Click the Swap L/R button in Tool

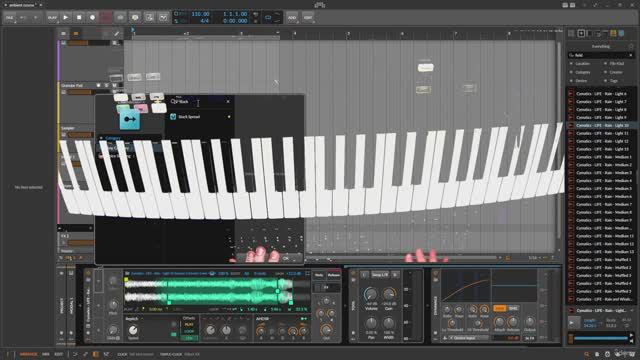pos(380,275)
